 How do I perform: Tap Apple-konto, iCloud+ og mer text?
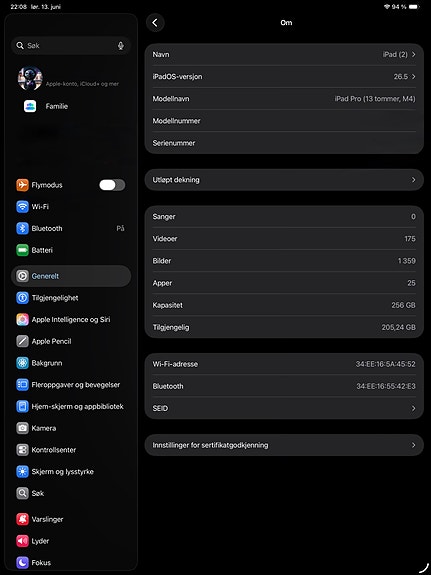pyautogui.click(x=82, y=84)
